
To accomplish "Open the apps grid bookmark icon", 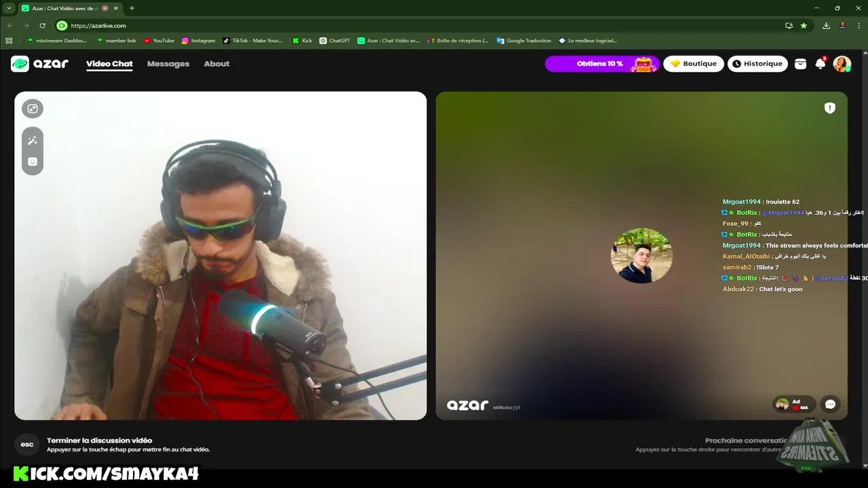I will [x=9, y=41].
